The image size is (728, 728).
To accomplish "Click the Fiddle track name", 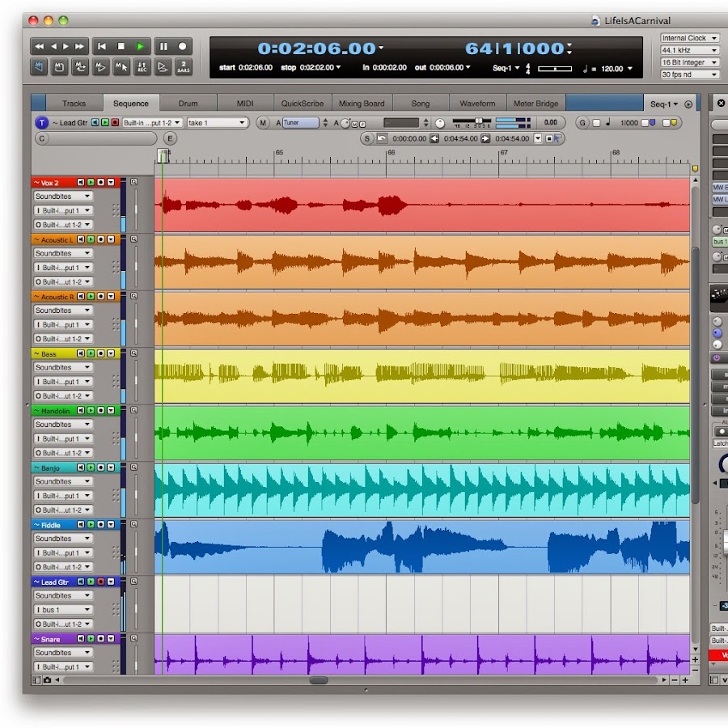I will point(51,525).
